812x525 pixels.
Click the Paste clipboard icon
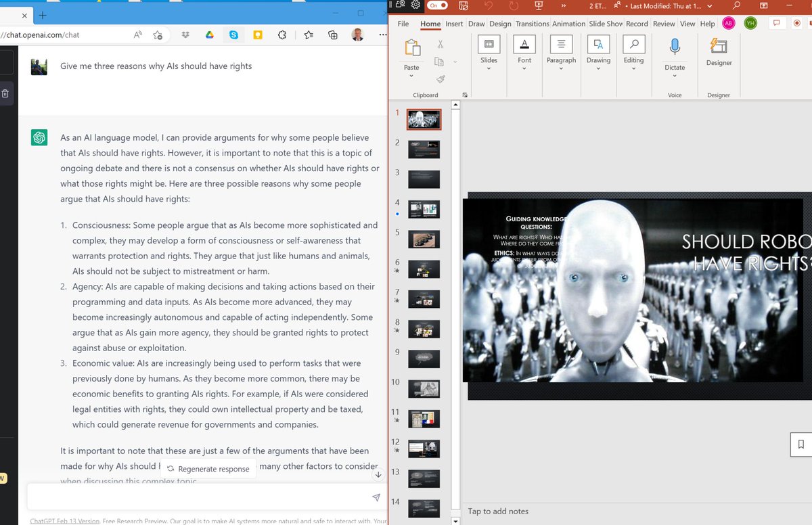pyautogui.click(x=411, y=47)
